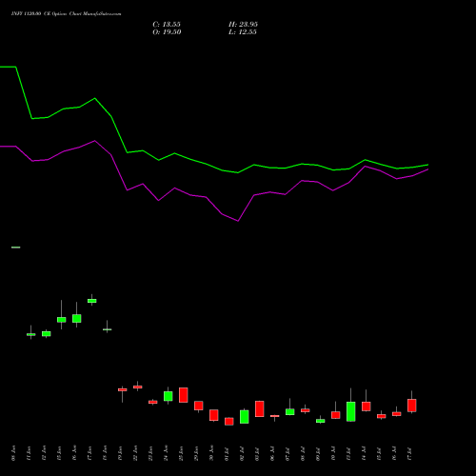This screenshot has width=476, height=476.
Task: Click the small dash candle for 08 Jun
Action: tap(16, 248)
